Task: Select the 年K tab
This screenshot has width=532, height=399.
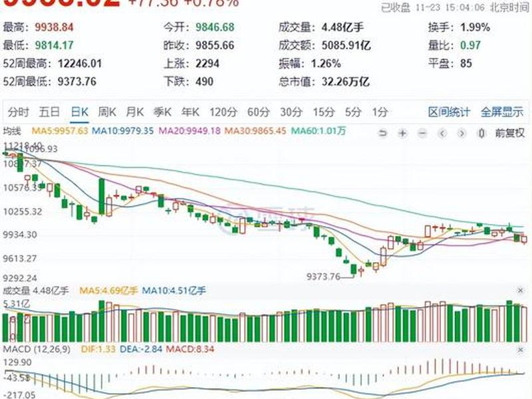Action: (x=190, y=112)
